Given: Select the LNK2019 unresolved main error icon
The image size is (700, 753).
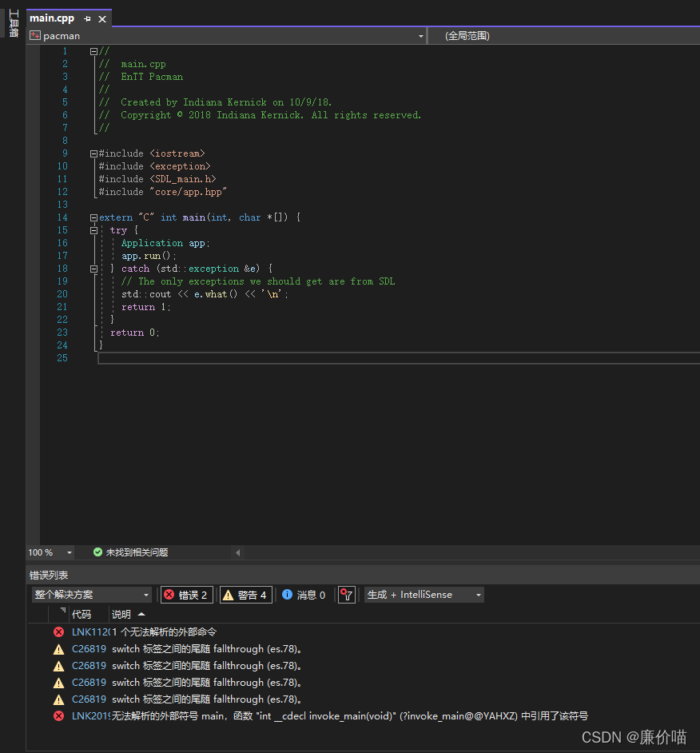Looking at the screenshot, I should pyautogui.click(x=58, y=716).
